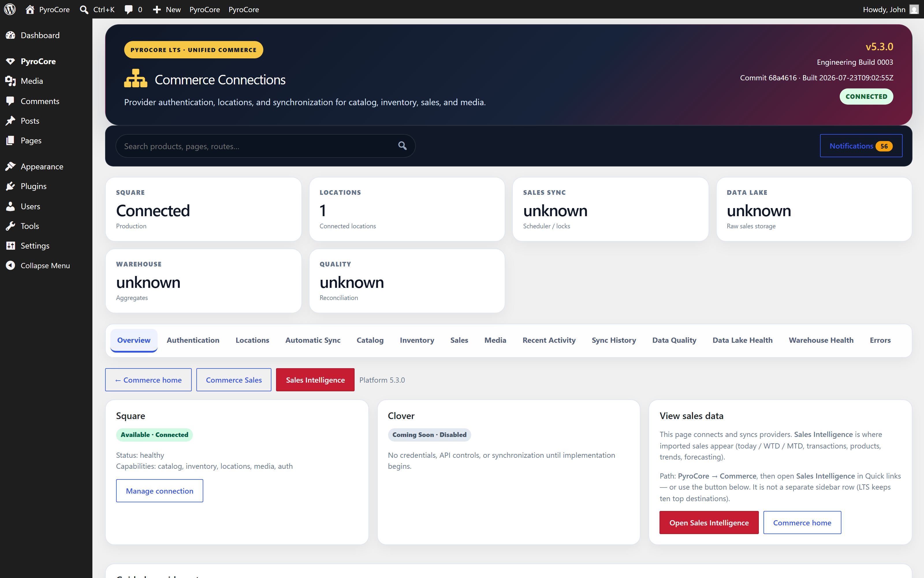
Task: Click Commerce home in View sales data card
Action: click(802, 523)
